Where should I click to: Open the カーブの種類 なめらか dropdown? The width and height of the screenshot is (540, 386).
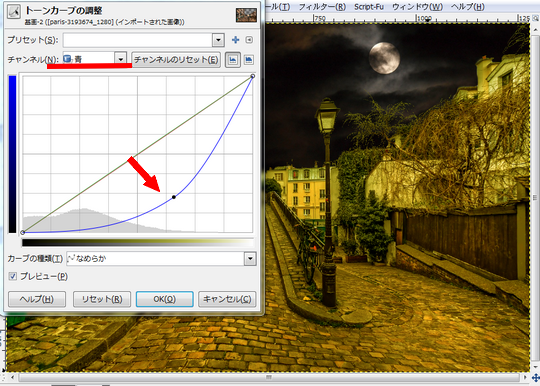click(x=162, y=258)
